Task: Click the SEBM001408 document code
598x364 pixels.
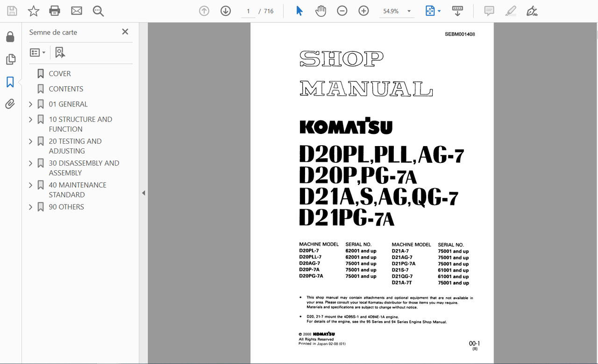Action: (x=460, y=34)
